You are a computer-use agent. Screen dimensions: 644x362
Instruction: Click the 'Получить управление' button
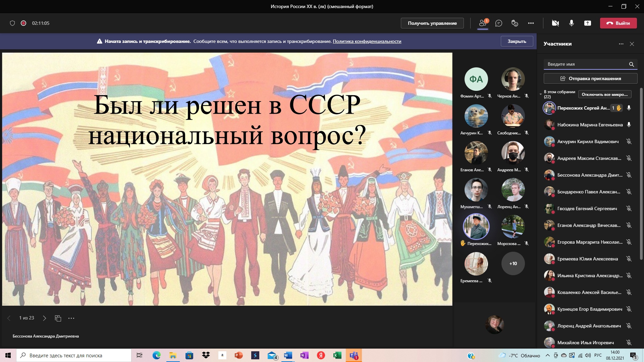coord(432,23)
